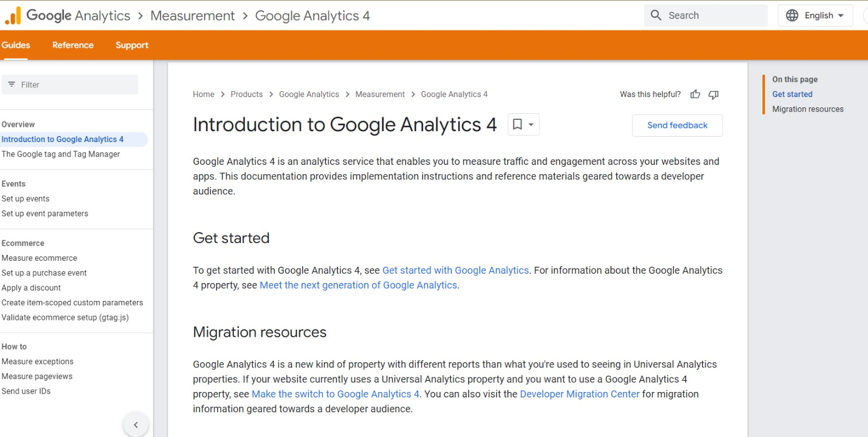Screen dimensions: 868x437
Task: Open the Send user IDs page
Action: point(26,391)
